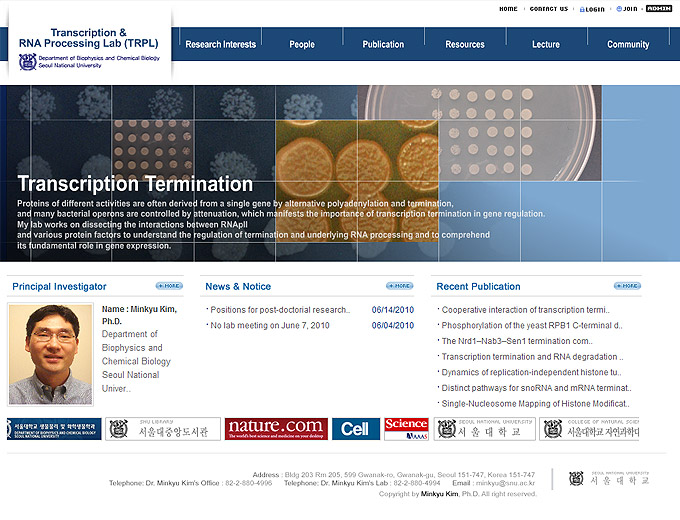Open the Cell journal logo link
The image size is (680, 520).
point(355,429)
